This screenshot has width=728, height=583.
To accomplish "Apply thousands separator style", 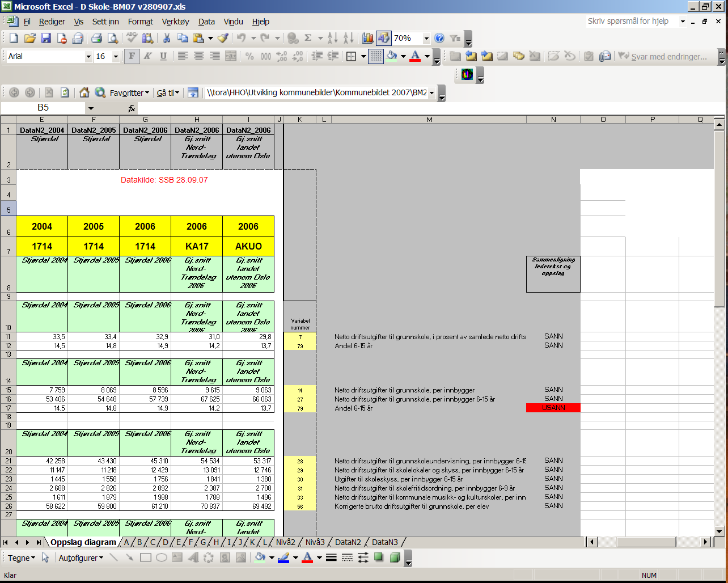I will click(265, 56).
